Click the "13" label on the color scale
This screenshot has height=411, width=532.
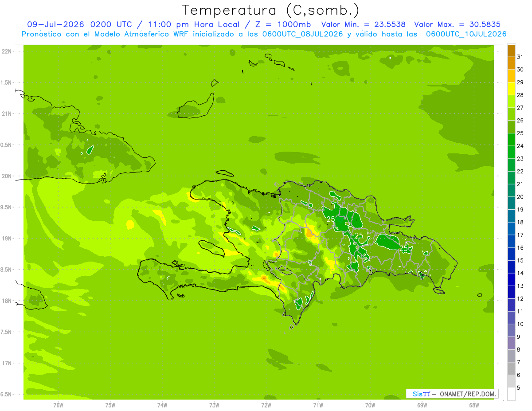pos(520,286)
